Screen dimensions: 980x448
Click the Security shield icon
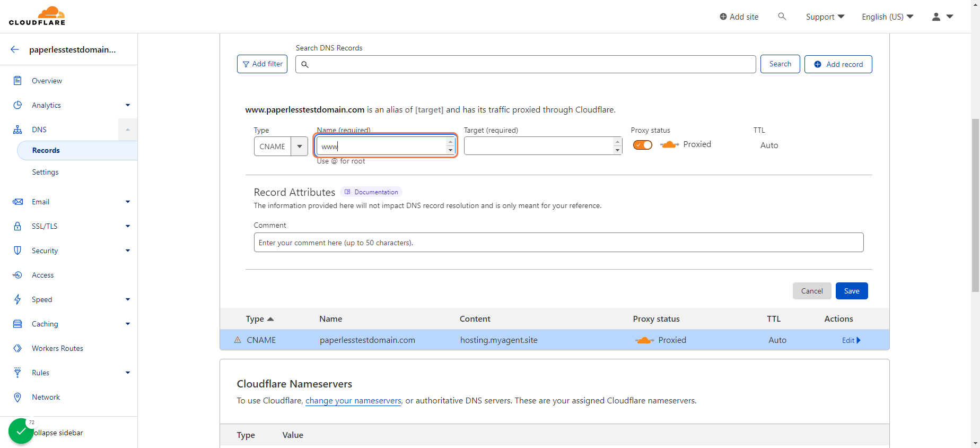point(17,251)
